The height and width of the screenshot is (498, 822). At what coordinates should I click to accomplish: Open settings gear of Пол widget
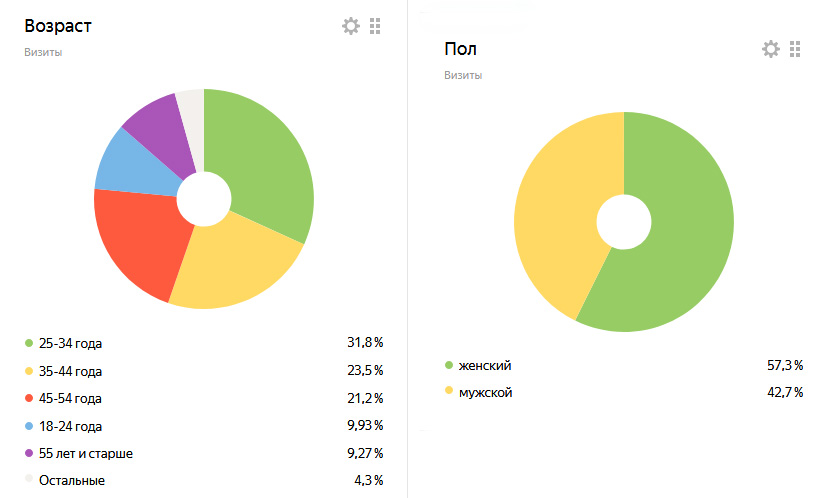click(771, 49)
